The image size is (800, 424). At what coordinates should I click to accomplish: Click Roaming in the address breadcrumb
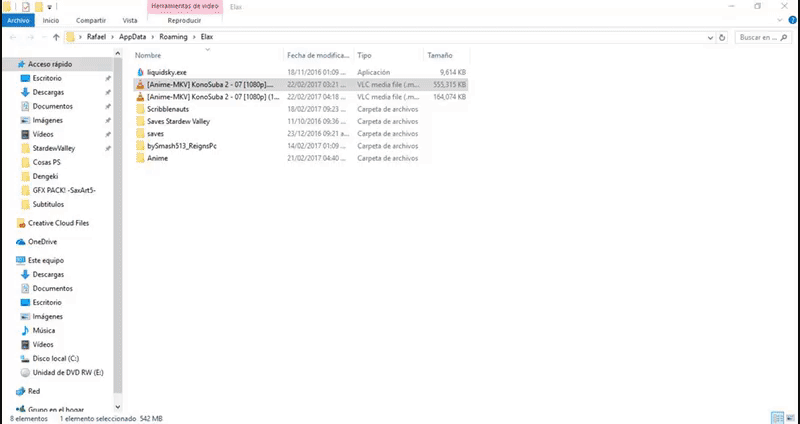[173, 37]
